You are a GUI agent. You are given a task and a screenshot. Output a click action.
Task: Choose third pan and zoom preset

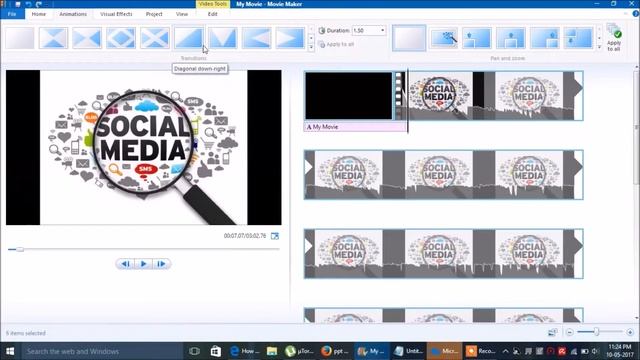[477, 38]
